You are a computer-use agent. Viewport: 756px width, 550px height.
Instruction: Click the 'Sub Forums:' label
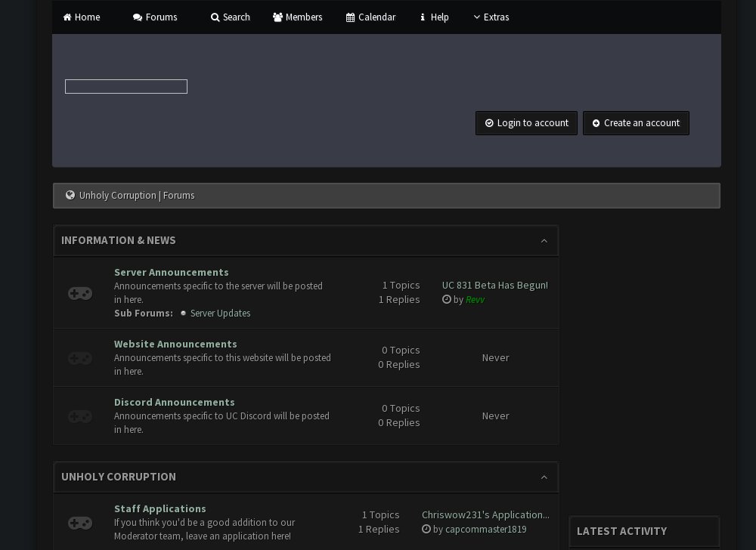[x=144, y=313]
